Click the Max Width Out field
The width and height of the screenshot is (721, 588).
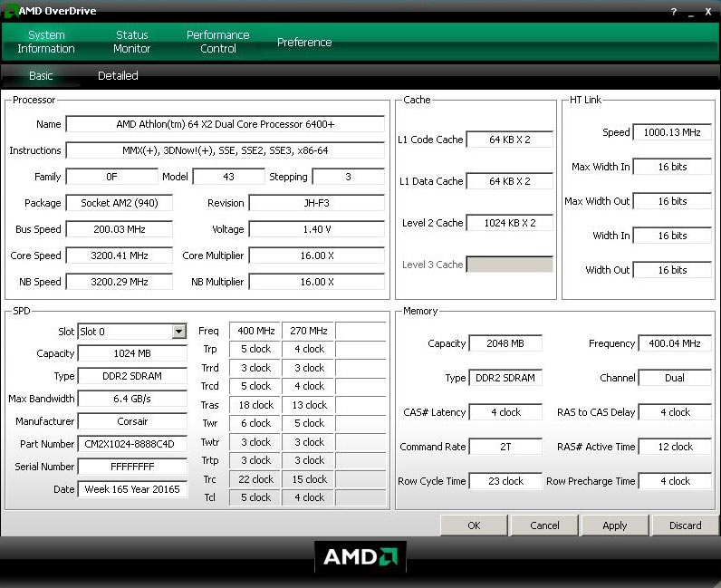click(x=672, y=201)
